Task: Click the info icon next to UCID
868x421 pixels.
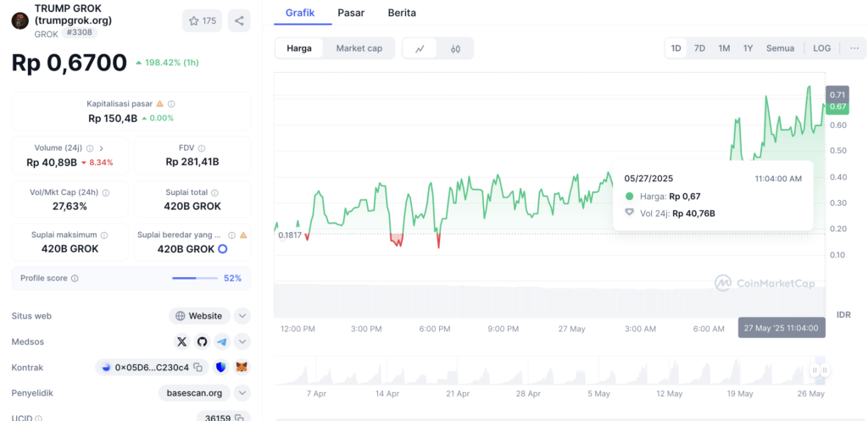Action: point(39,418)
